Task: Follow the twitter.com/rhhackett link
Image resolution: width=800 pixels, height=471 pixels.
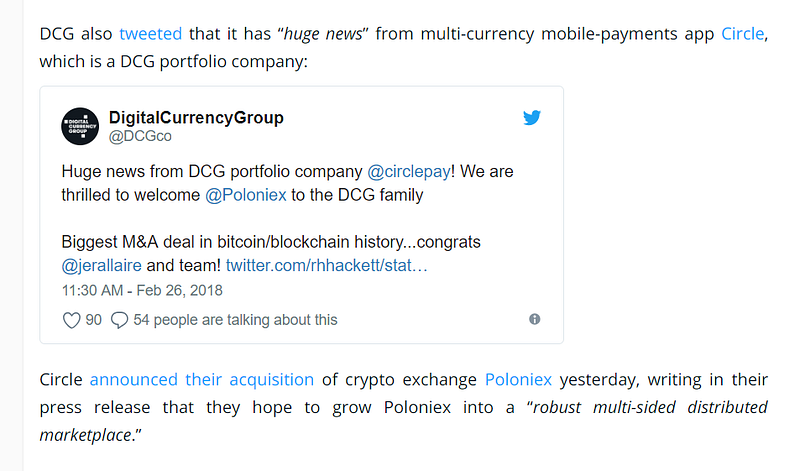Action: [326, 266]
